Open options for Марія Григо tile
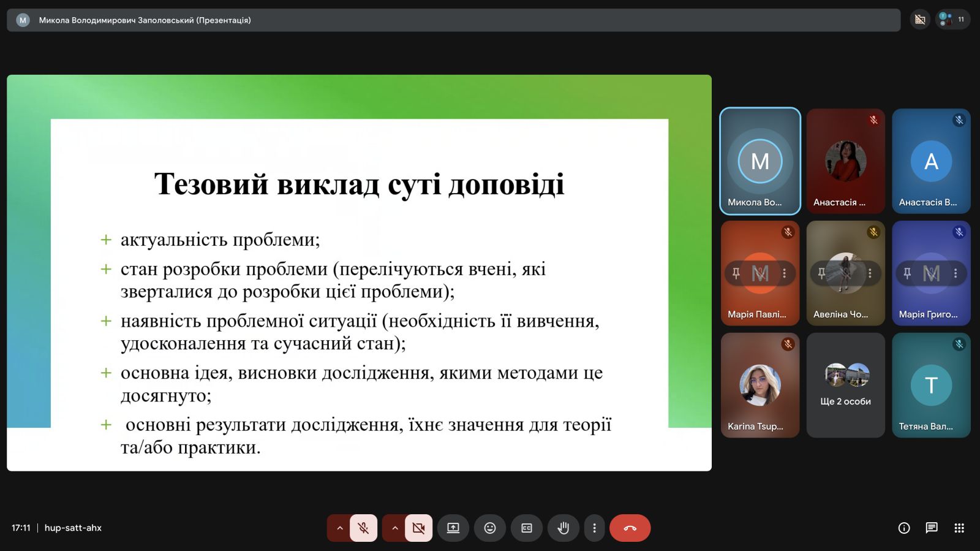 956,273
